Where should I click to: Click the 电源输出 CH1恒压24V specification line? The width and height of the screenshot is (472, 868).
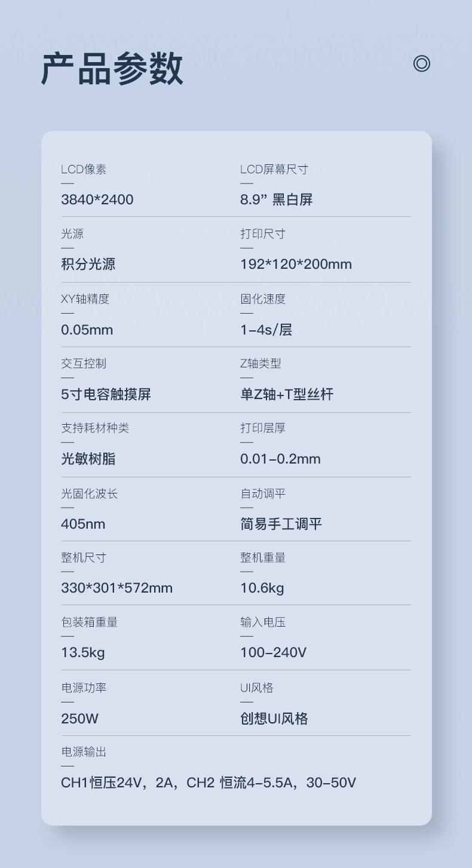tap(208, 783)
